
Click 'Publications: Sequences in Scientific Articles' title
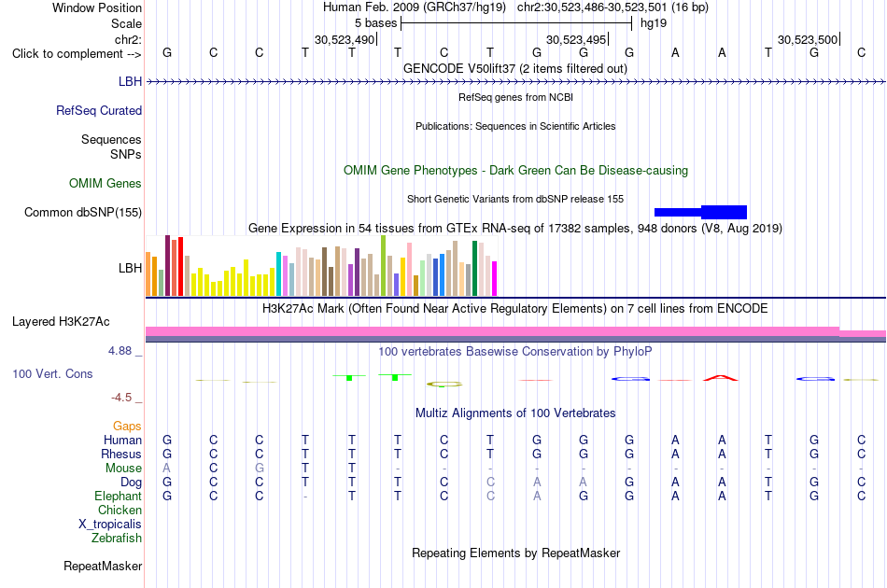coord(515,126)
